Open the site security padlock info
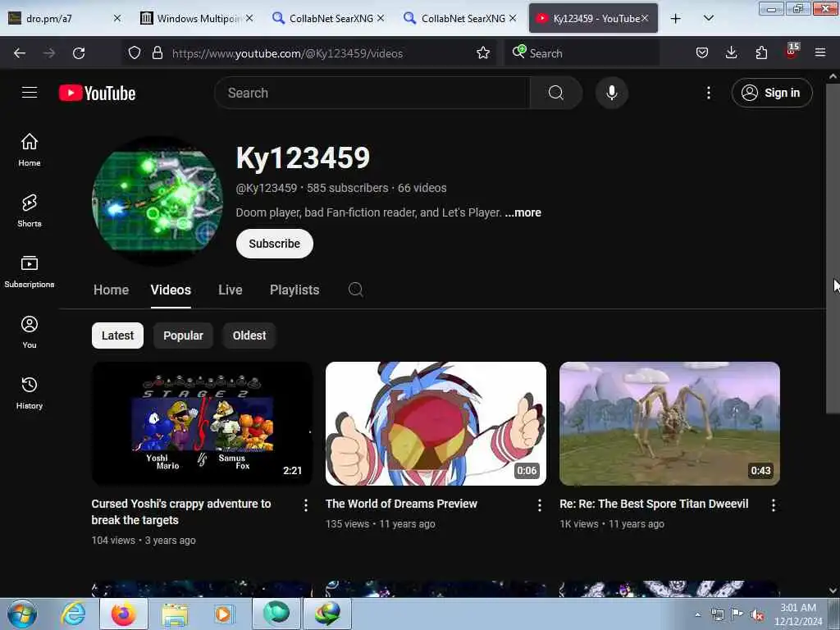 pos(157,53)
